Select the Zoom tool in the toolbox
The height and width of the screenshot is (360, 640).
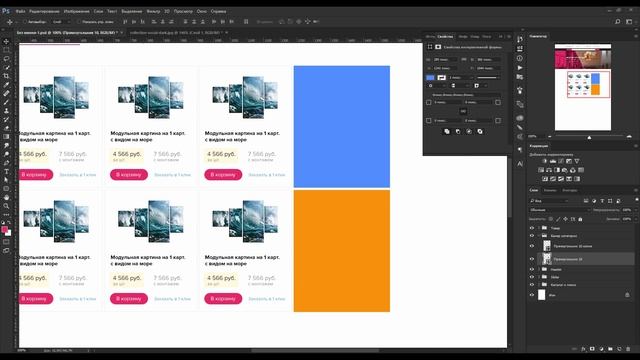[6, 206]
